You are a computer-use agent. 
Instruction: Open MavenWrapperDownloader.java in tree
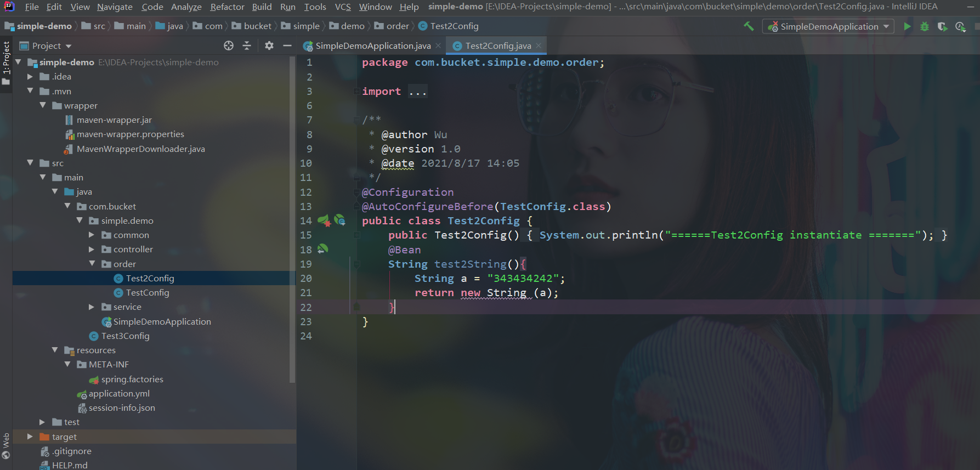tap(140, 149)
